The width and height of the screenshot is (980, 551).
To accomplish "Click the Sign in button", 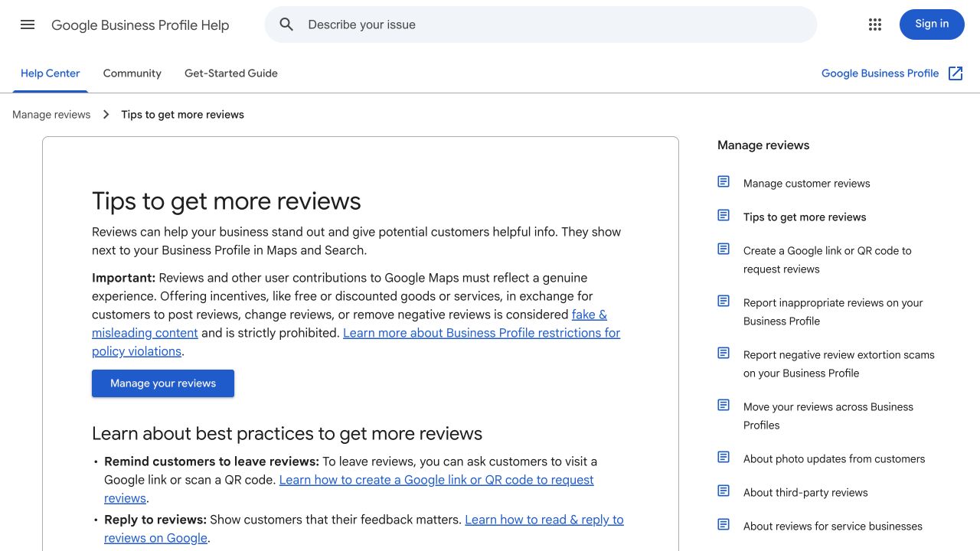I will [x=932, y=24].
